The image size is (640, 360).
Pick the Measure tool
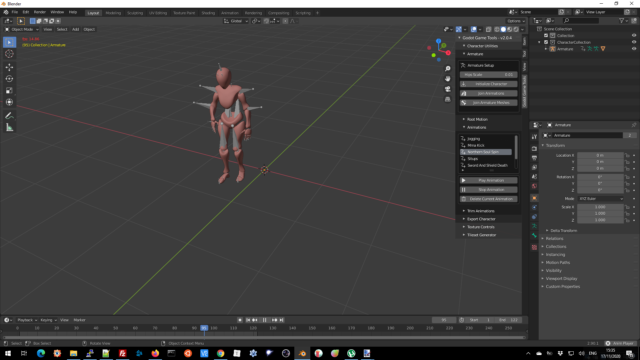(9, 128)
